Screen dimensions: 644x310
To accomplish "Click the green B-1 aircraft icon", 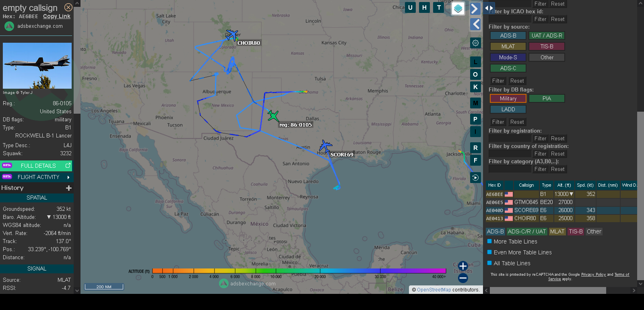I will pos(273,116).
